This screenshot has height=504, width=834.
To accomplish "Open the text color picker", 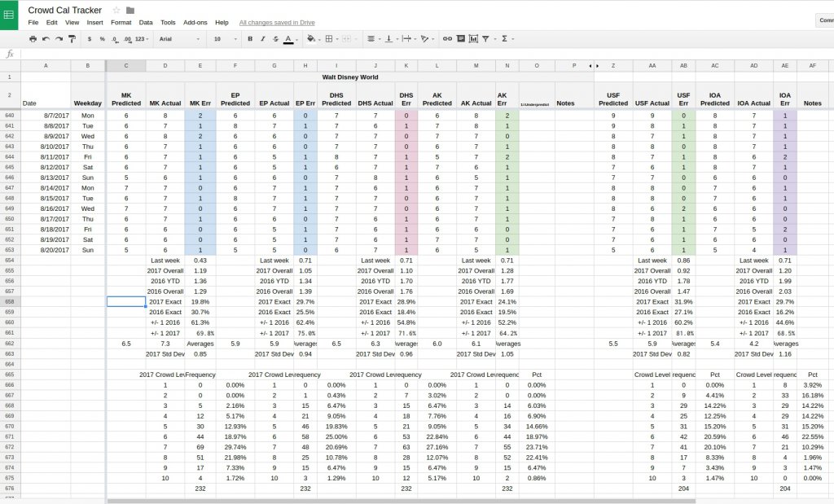I will (x=288, y=38).
